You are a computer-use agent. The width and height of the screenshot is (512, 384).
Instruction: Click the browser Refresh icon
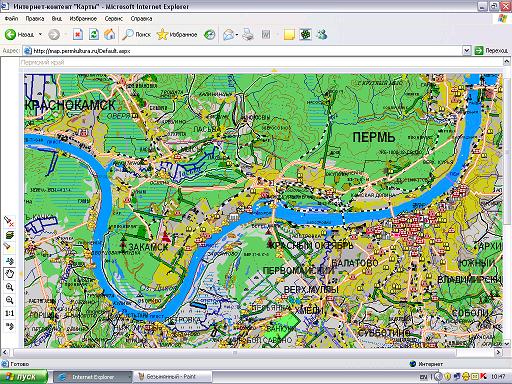coord(94,34)
